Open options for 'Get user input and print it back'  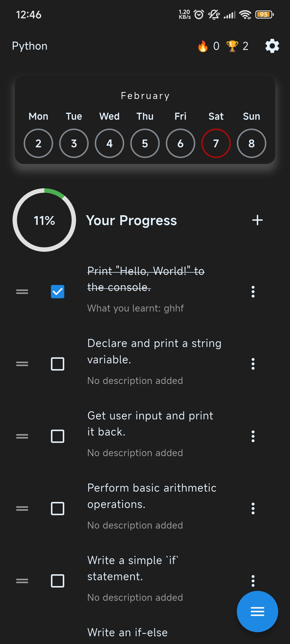click(x=253, y=437)
